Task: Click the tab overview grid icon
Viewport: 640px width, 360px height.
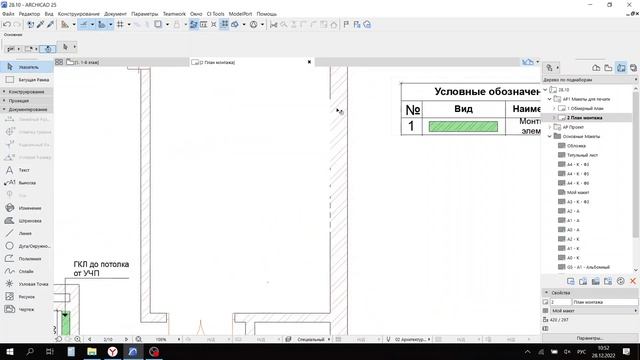Action: pyautogui.click(x=59, y=62)
